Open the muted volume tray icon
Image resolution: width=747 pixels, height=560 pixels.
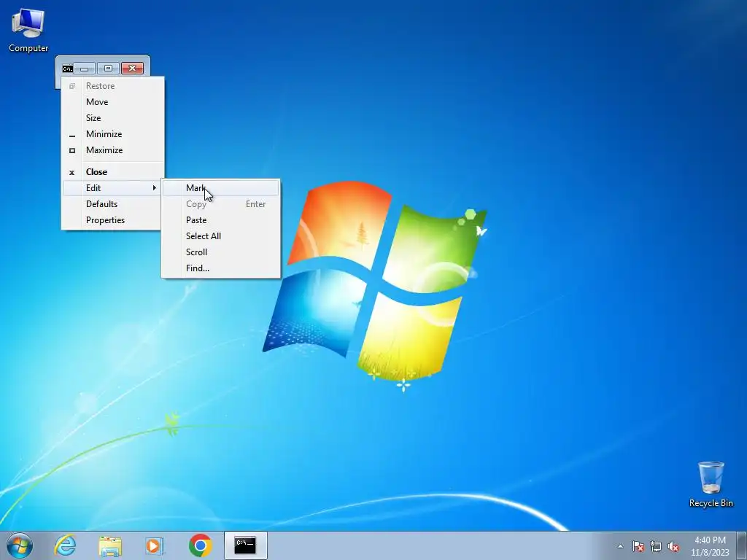[x=673, y=546]
